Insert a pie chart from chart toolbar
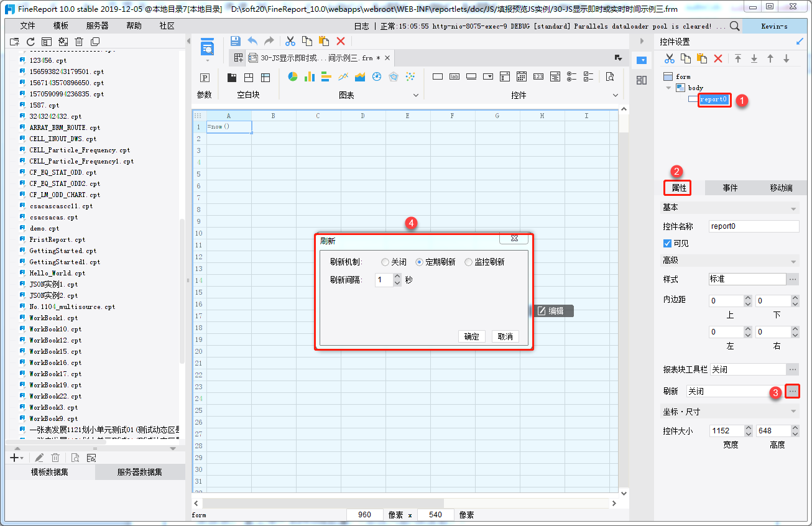 coord(292,77)
